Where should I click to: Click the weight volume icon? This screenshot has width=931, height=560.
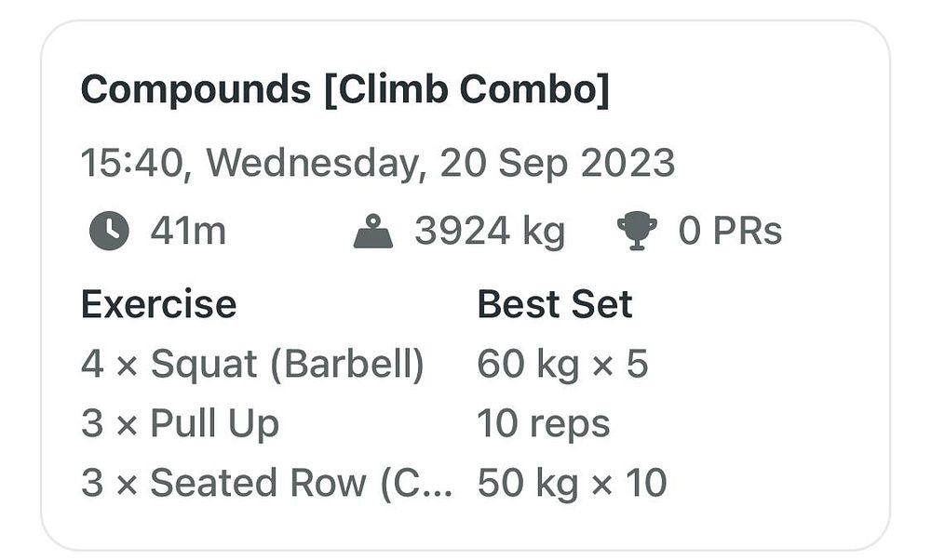[x=373, y=231]
